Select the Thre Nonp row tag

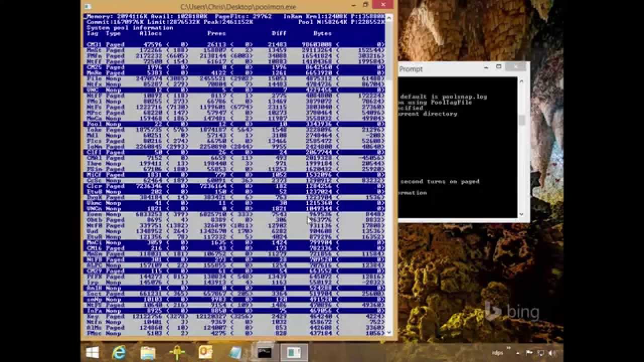point(94,163)
